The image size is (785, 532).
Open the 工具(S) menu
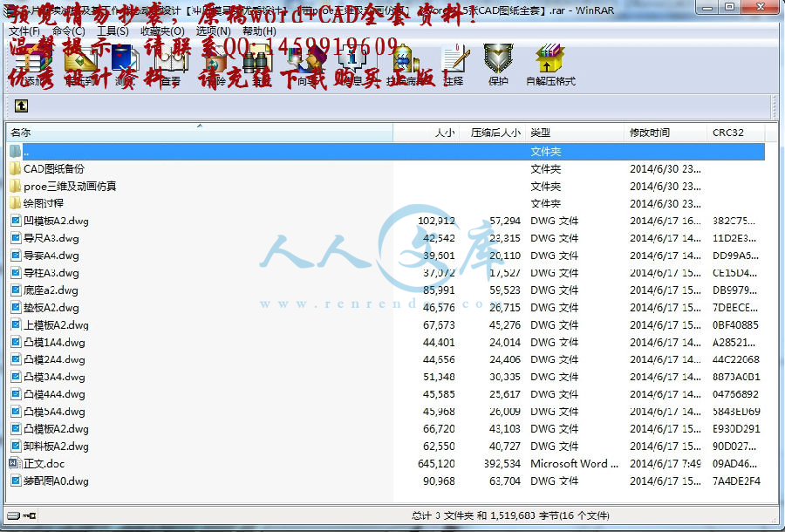(x=113, y=31)
